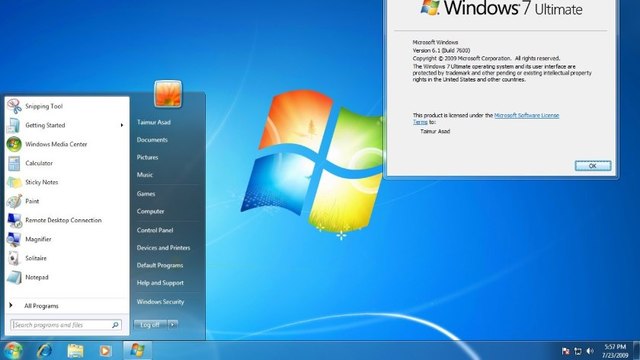Image resolution: width=640 pixels, height=360 pixels.
Task: Open the Paint palette icon
Action: pyautogui.click(x=14, y=201)
